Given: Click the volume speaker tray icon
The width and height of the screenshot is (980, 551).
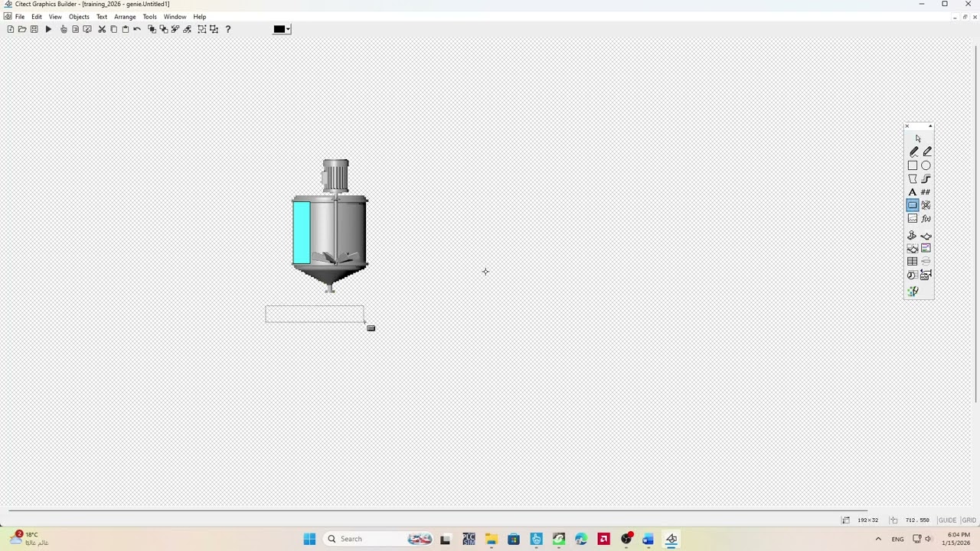Looking at the screenshot, I should (929, 539).
